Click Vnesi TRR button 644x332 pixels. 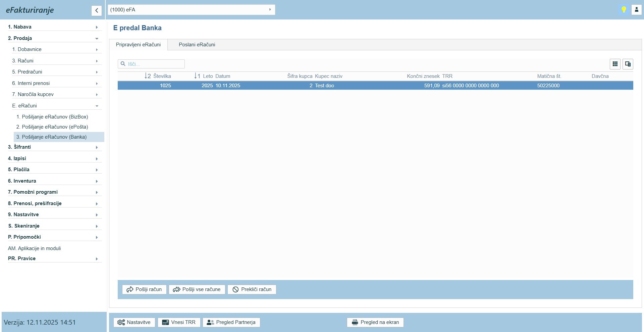[x=179, y=322]
